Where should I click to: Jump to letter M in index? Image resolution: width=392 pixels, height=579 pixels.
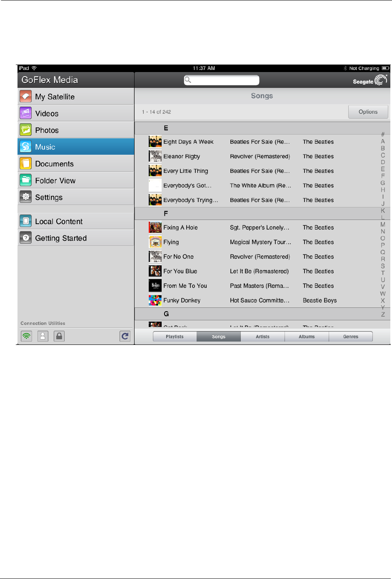pos(383,225)
